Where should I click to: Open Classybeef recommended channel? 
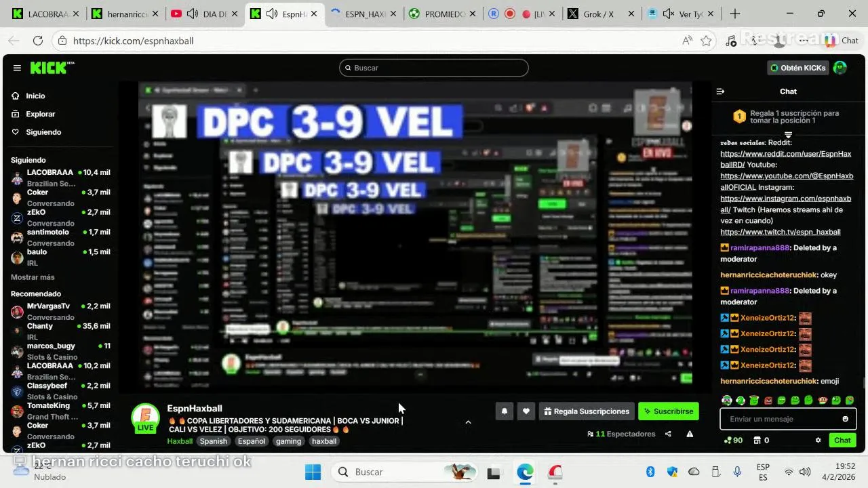[x=61, y=391]
